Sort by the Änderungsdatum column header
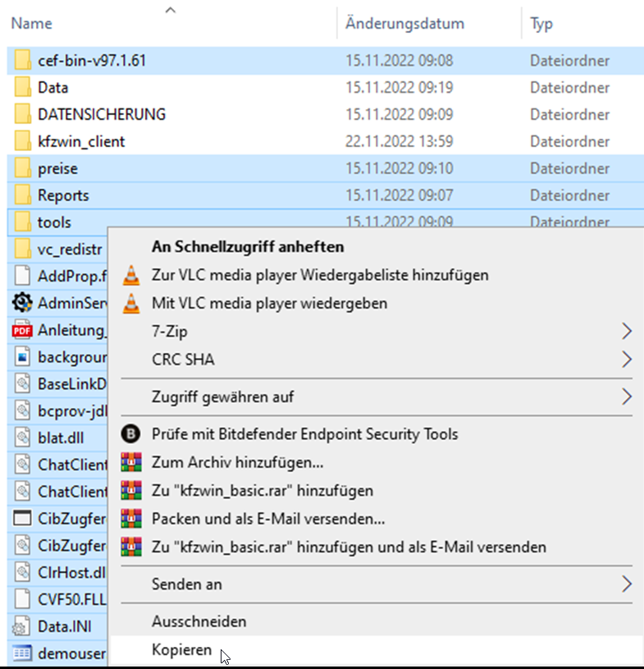The height and width of the screenshot is (669, 644). tap(404, 24)
